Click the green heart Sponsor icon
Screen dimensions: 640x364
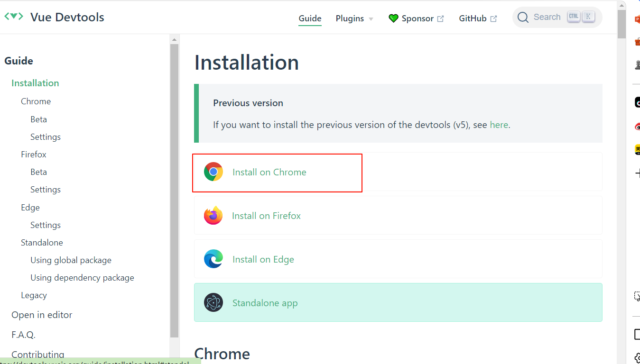393,18
